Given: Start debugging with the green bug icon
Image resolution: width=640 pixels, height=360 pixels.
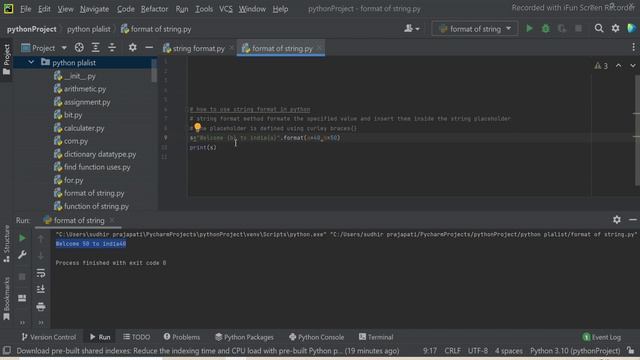Looking at the screenshot, I should 546,29.
